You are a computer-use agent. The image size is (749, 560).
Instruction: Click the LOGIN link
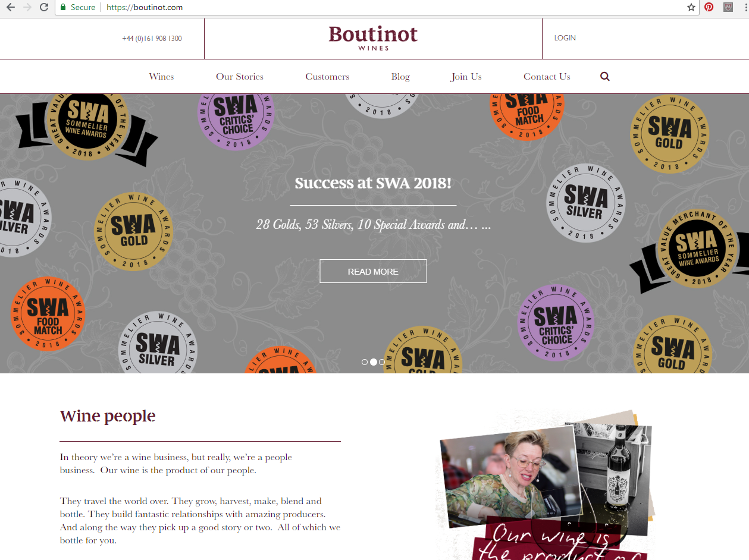[565, 38]
